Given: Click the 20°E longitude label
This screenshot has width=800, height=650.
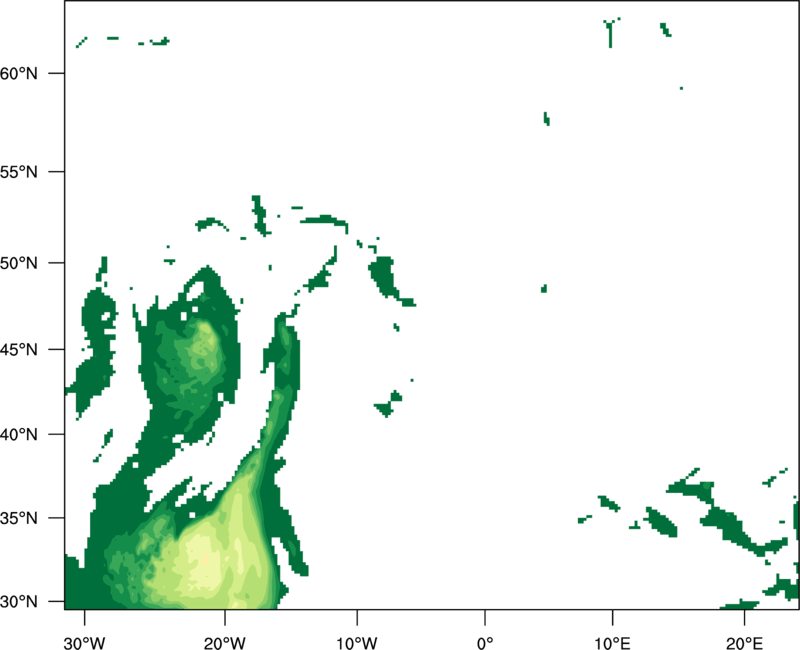Looking at the screenshot, I should [744, 643].
